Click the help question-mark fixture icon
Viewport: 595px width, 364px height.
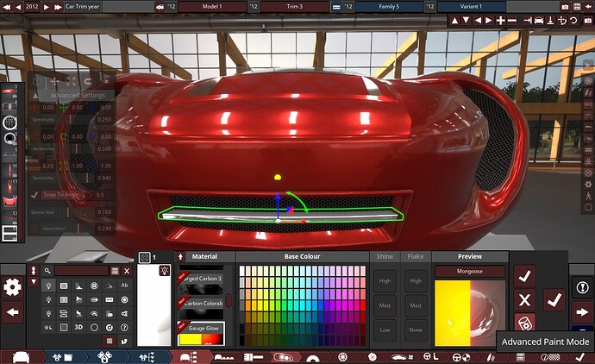click(x=124, y=328)
